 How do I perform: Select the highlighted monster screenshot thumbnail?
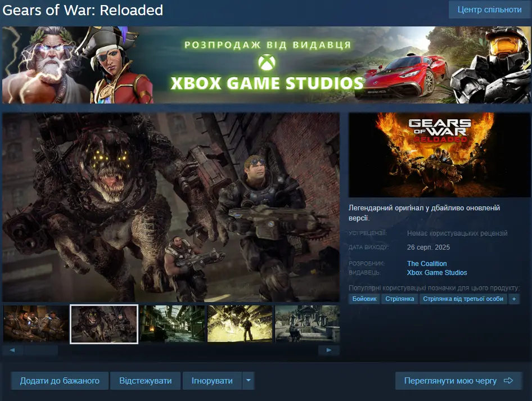click(104, 324)
